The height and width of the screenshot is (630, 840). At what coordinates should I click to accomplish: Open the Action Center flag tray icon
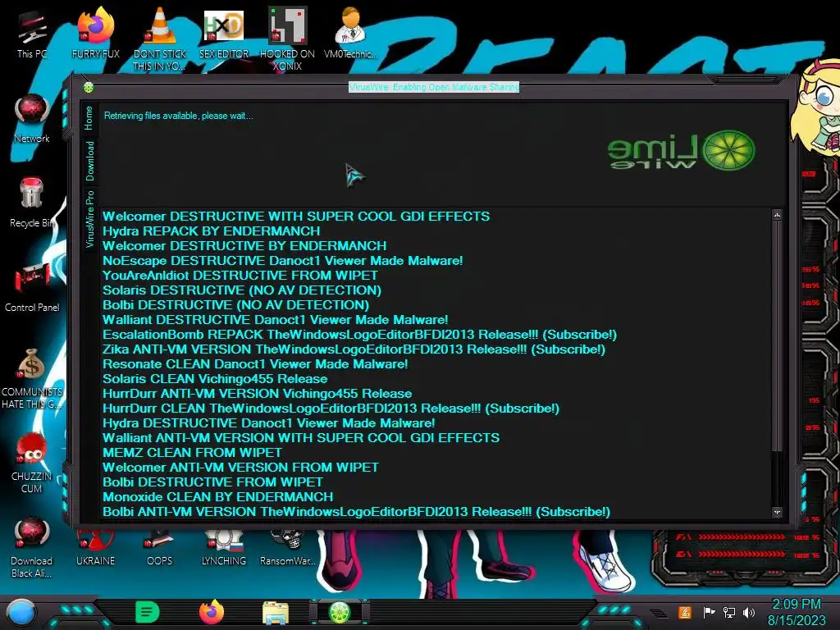click(709, 612)
